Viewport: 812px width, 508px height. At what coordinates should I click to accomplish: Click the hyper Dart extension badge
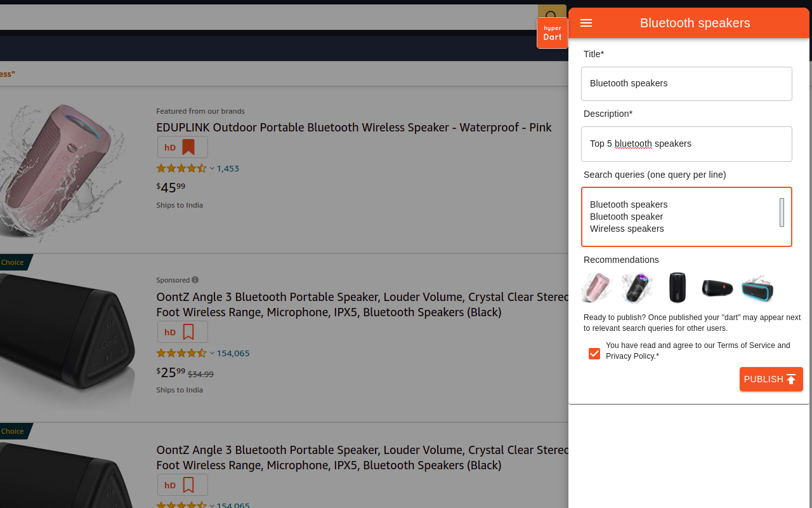pyautogui.click(x=553, y=33)
